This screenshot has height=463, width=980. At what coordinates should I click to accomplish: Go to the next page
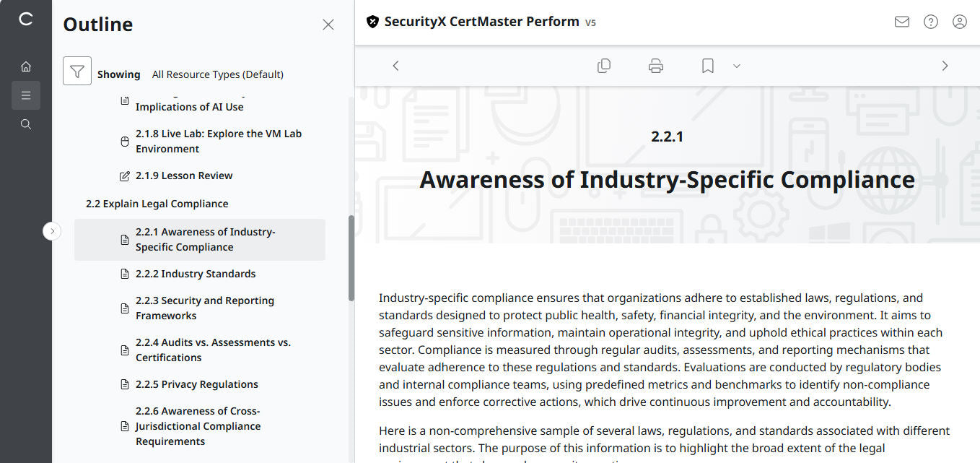pyautogui.click(x=945, y=65)
